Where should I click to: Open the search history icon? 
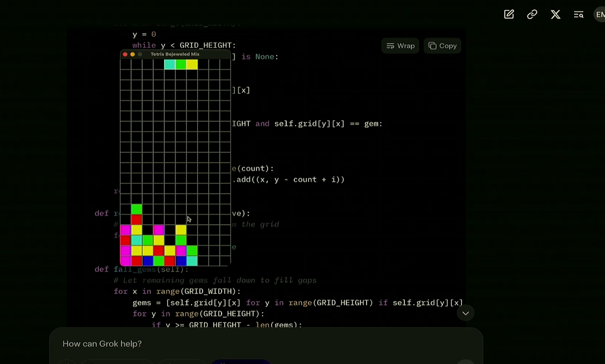tap(578, 15)
